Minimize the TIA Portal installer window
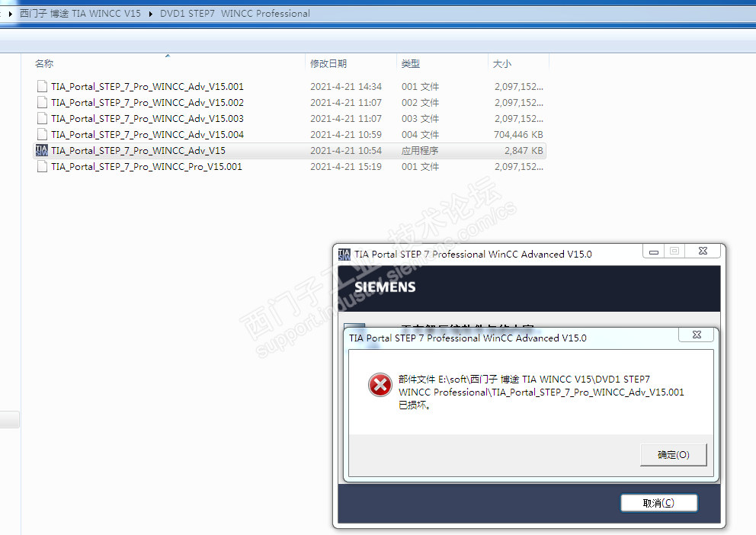This screenshot has width=756, height=535. (x=654, y=251)
